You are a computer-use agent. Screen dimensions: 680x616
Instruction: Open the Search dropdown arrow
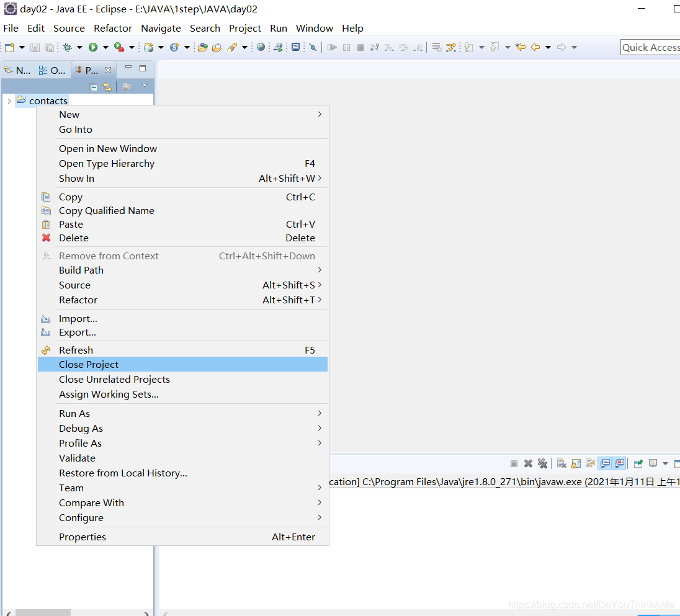[x=244, y=47]
